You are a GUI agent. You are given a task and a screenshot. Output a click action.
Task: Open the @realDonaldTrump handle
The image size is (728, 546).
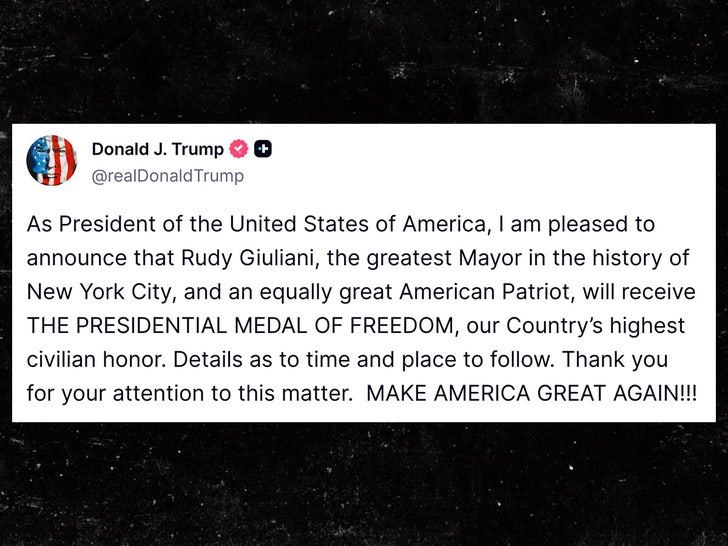click(167, 176)
